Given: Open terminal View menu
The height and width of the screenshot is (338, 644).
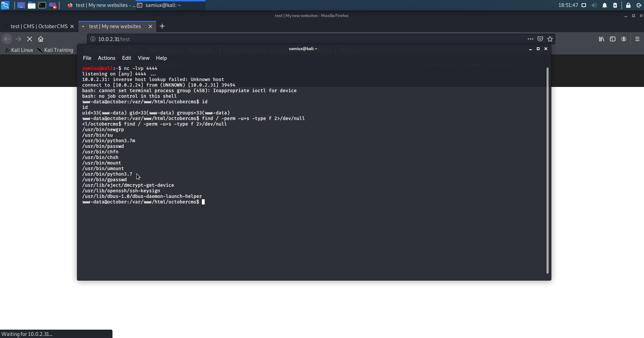Looking at the screenshot, I should pos(143,58).
